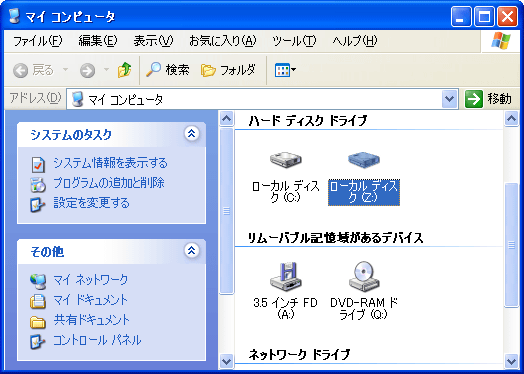Click the My Network globe icon
The height and width of the screenshot is (374, 524).
point(38,281)
